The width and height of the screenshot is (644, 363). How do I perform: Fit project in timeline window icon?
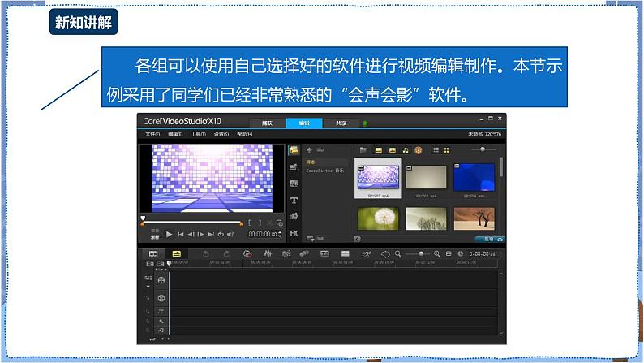point(449,253)
